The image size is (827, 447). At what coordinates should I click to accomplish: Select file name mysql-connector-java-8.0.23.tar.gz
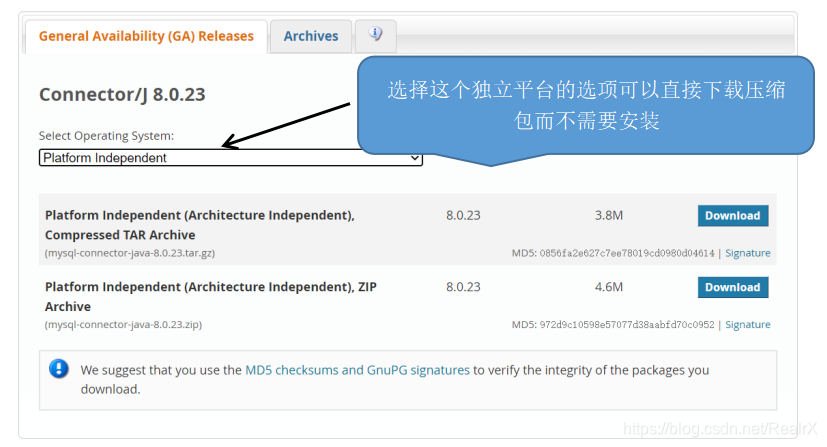130,253
